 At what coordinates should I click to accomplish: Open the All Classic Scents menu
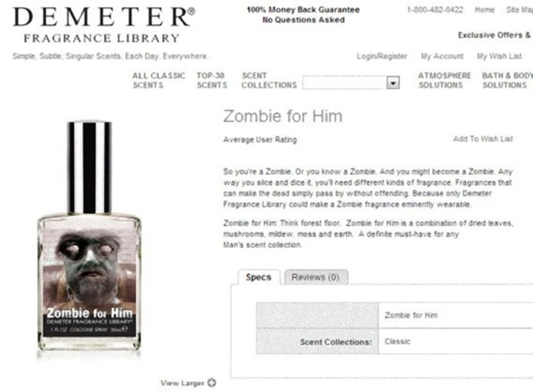click(x=159, y=80)
